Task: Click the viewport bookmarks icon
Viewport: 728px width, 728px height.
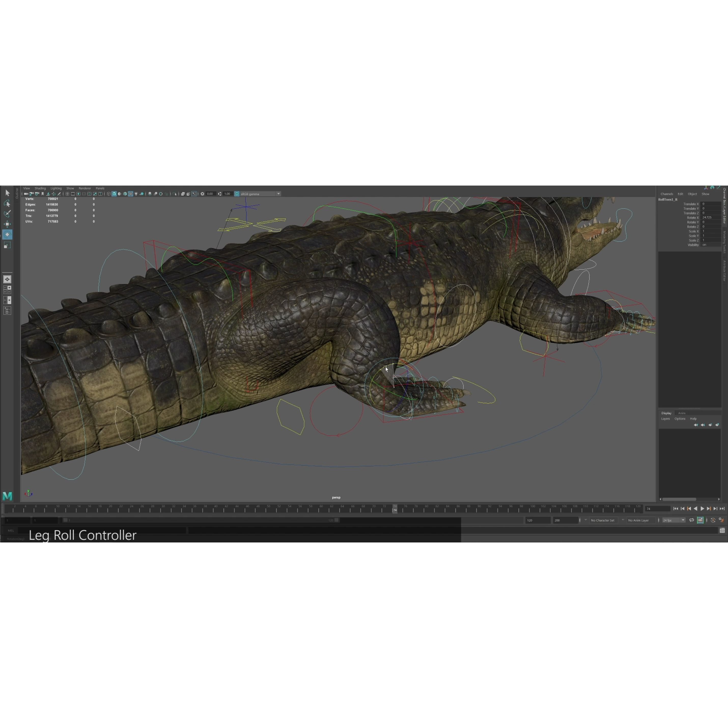Action: pyautogui.click(x=43, y=194)
